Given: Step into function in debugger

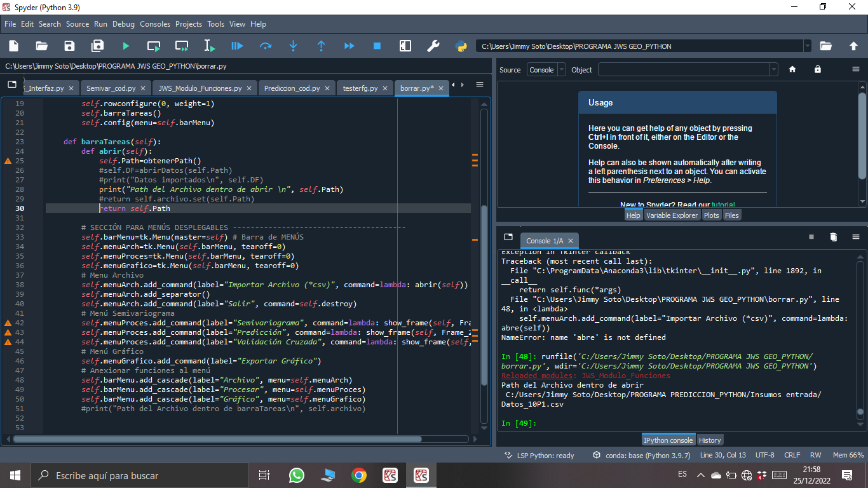Looking at the screenshot, I should coord(294,46).
